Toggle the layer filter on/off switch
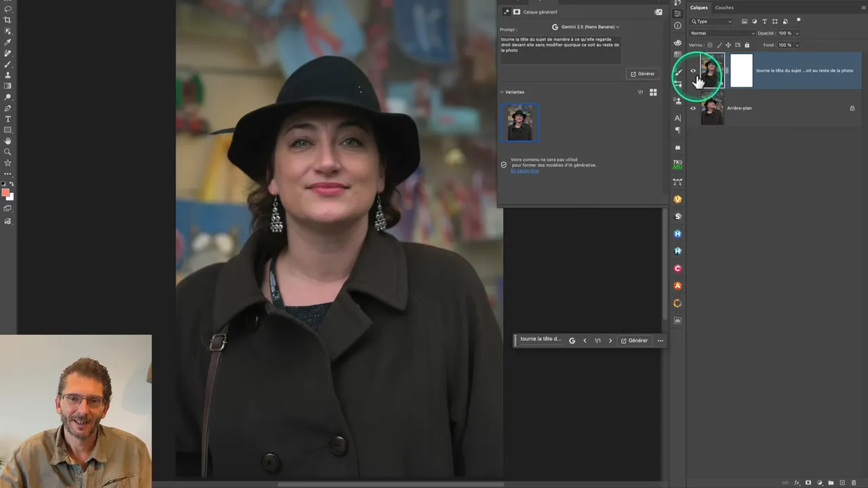 798,20
